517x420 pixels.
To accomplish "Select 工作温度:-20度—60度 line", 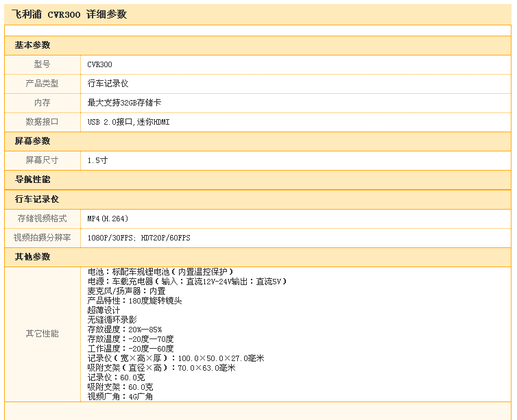I will 130,349.
